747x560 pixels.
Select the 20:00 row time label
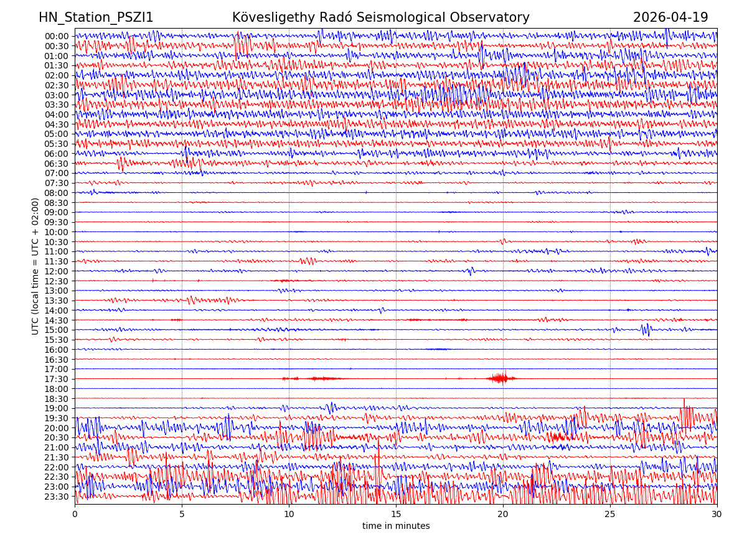tap(57, 428)
